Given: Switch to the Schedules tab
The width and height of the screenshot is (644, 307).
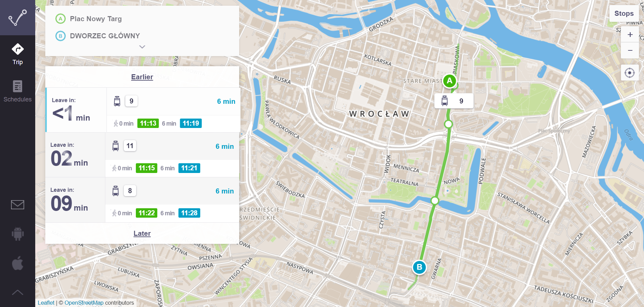Looking at the screenshot, I should point(17,91).
